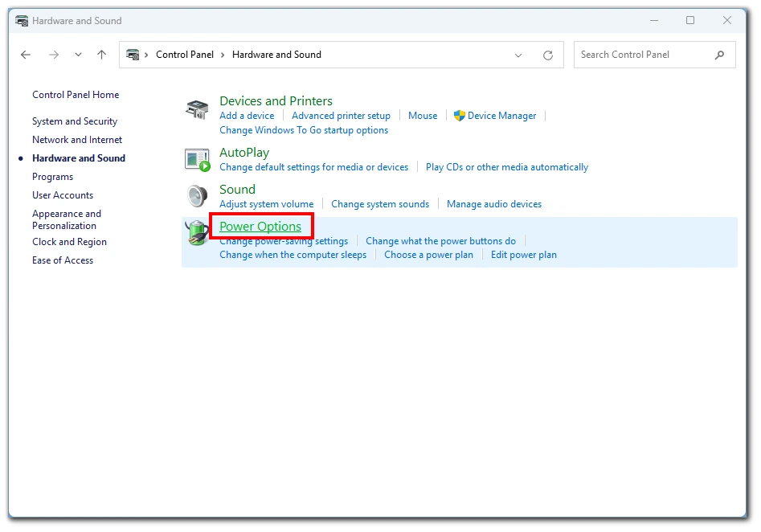This screenshot has height=532, width=761.
Task: Click Change when the computer sleeps
Action: tap(293, 255)
